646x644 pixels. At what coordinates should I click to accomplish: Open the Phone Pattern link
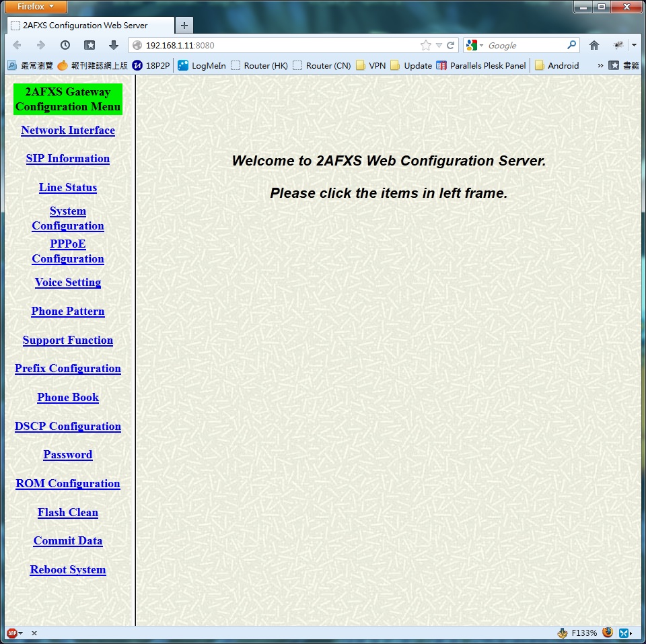pyautogui.click(x=68, y=311)
